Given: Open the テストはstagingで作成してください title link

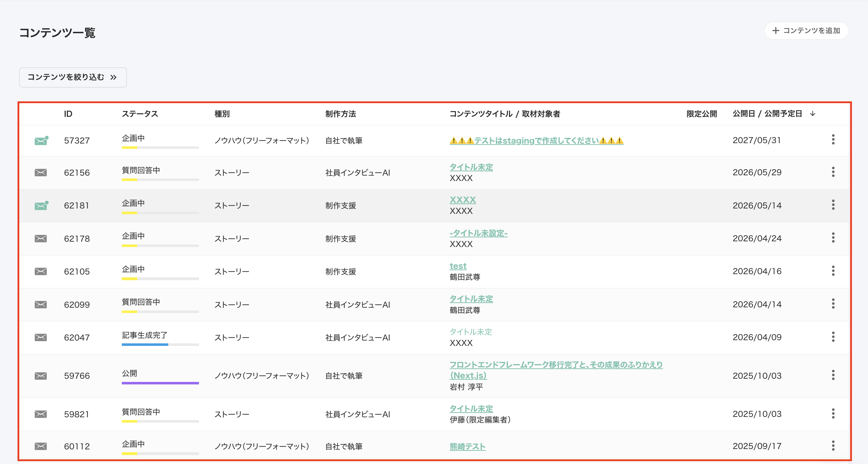Looking at the screenshot, I should tap(537, 141).
